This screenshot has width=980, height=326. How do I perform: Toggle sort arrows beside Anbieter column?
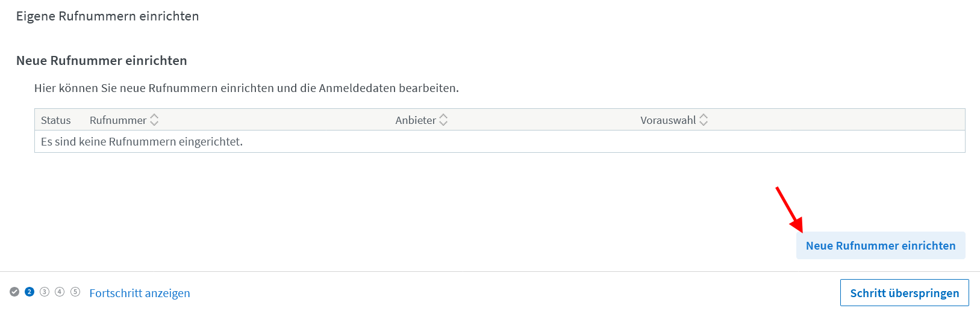coord(443,120)
